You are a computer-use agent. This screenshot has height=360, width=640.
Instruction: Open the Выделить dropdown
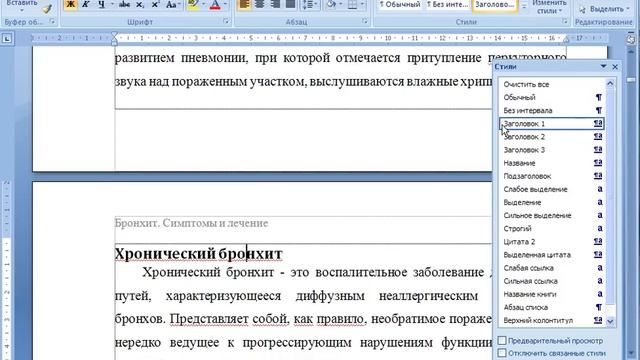coord(604,9)
